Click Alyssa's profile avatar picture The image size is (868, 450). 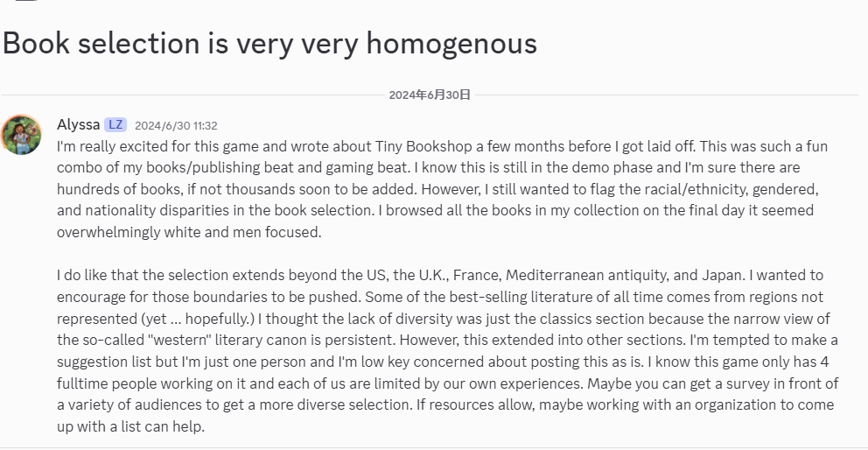[x=21, y=134]
